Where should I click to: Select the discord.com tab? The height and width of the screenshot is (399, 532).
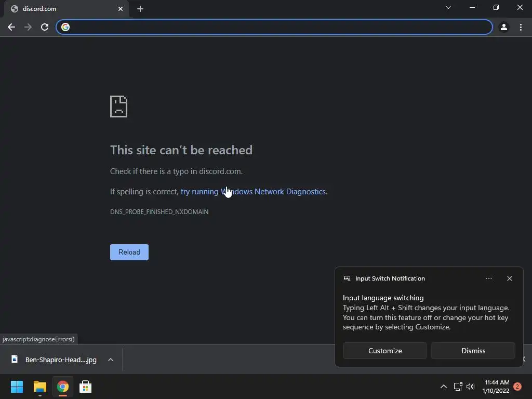pyautogui.click(x=66, y=9)
